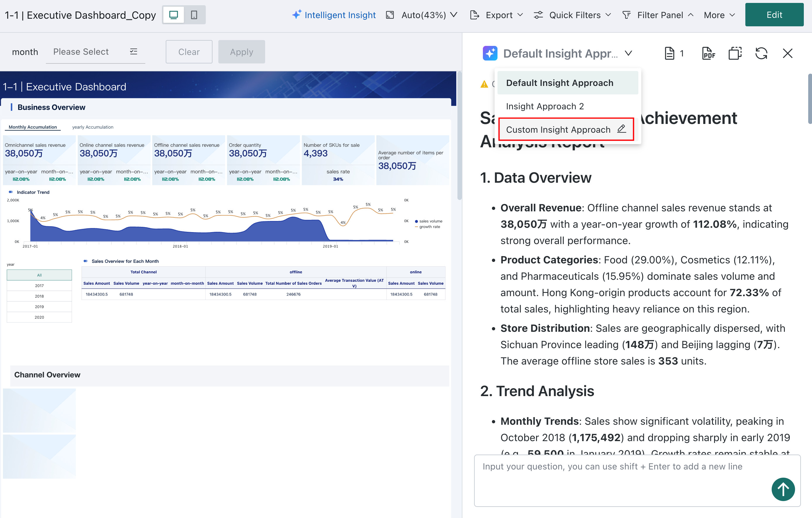Switch to mobile view icon
The width and height of the screenshot is (812, 518).
tap(194, 15)
